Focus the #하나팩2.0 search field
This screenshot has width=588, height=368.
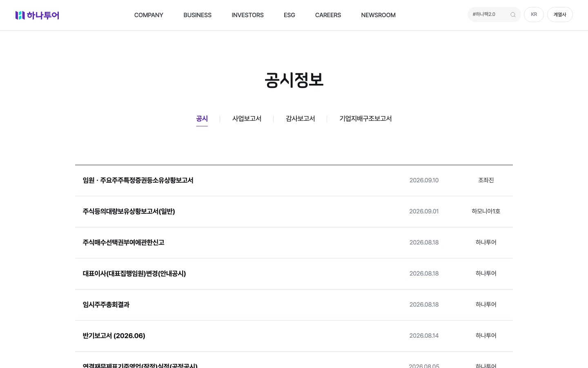(494, 15)
